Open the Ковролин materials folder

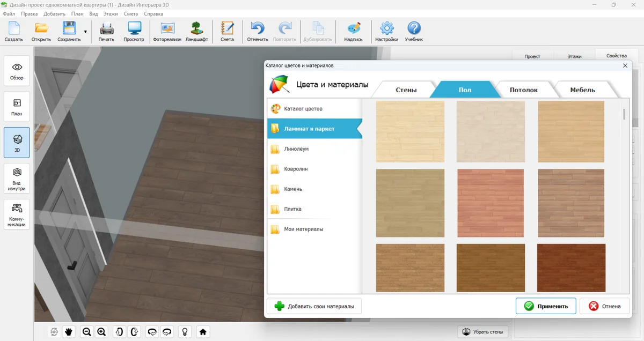(314, 169)
